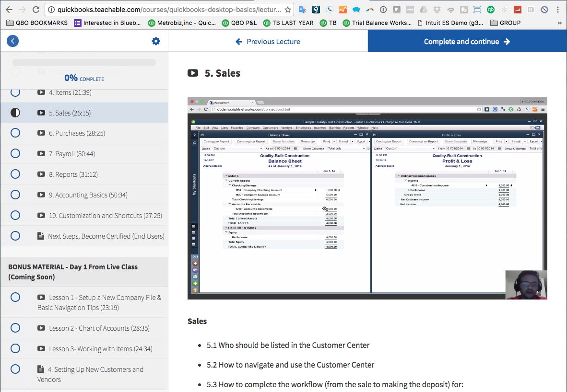Click '5.1 Who should be listed in the Customer Center'
Viewport: 567px width, 392px height.
(288, 345)
